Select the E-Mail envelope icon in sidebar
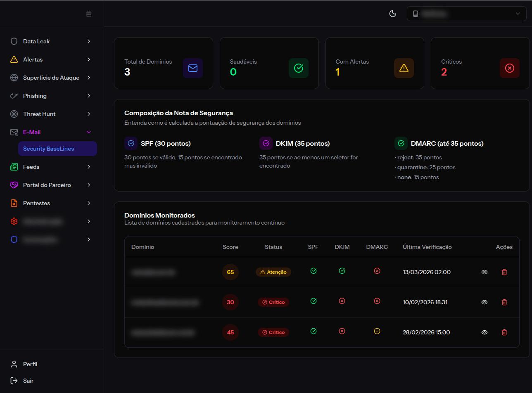 (x=14, y=132)
